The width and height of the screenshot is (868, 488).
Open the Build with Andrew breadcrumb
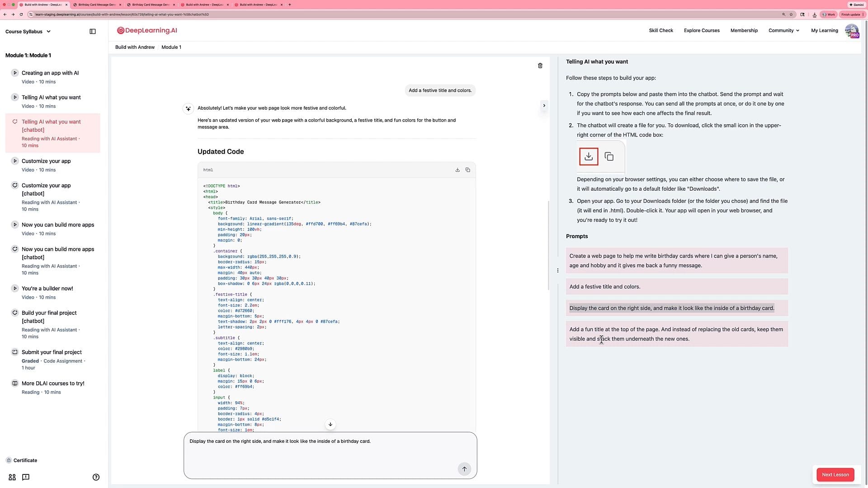click(x=135, y=47)
